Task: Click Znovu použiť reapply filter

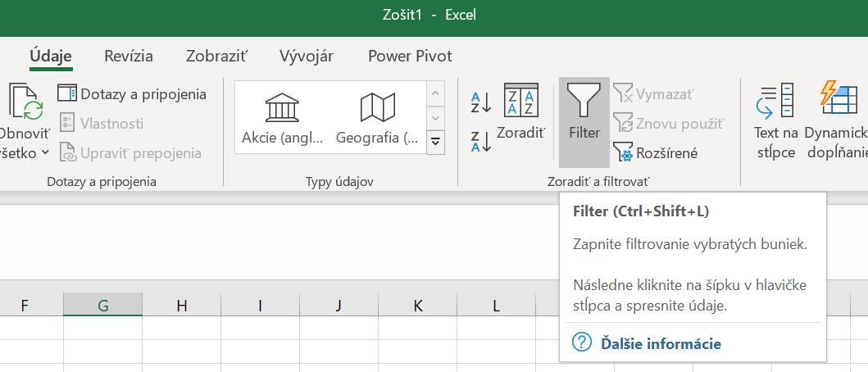Action: [x=668, y=123]
